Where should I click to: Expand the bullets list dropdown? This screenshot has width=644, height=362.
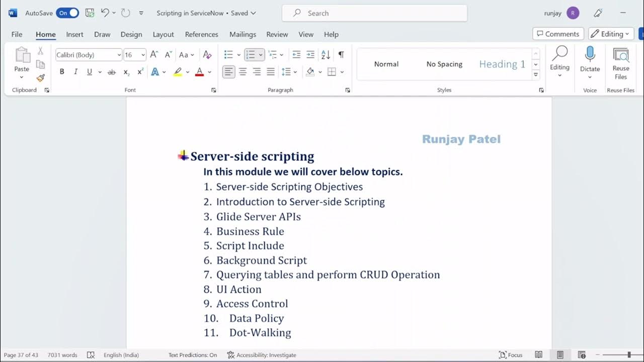click(x=239, y=55)
